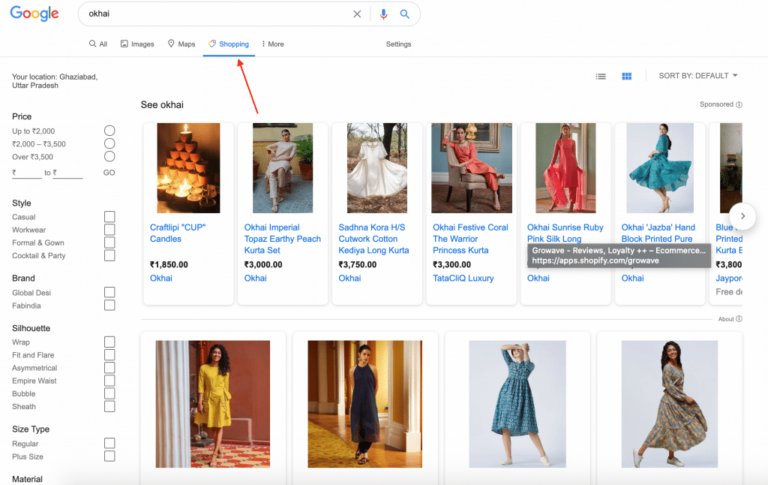Open the Sponsored info icon
The width and height of the screenshot is (768, 485).
[739, 104]
